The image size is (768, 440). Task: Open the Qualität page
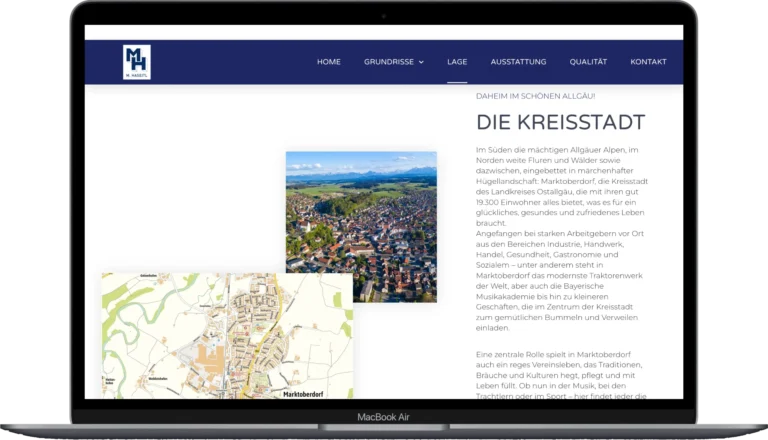click(x=588, y=62)
